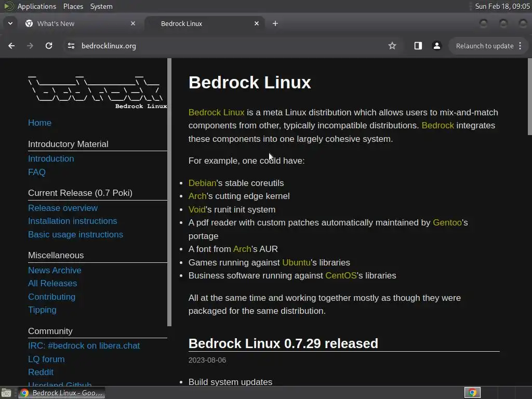Screen dimensions: 532x399
Task: Open the LQ forum link
Action: tap(46, 360)
